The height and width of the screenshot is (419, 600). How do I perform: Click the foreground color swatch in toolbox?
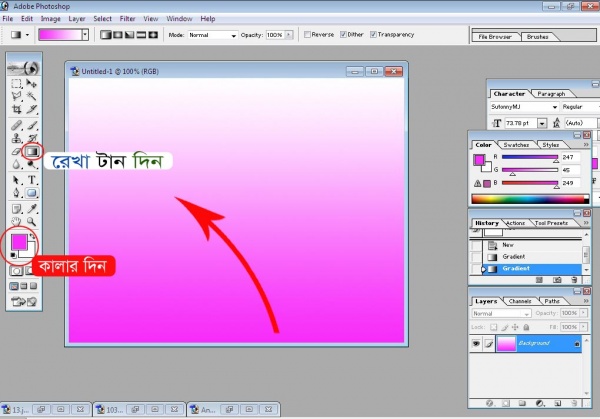[18, 241]
